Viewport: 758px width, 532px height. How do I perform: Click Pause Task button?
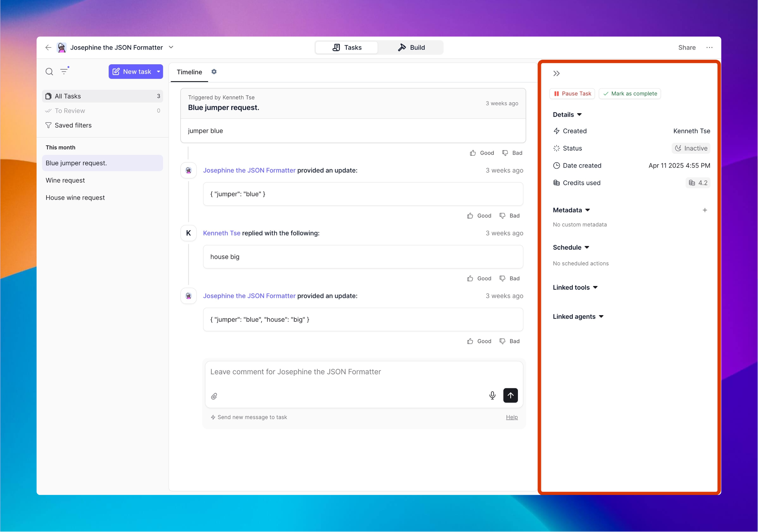pyautogui.click(x=572, y=94)
